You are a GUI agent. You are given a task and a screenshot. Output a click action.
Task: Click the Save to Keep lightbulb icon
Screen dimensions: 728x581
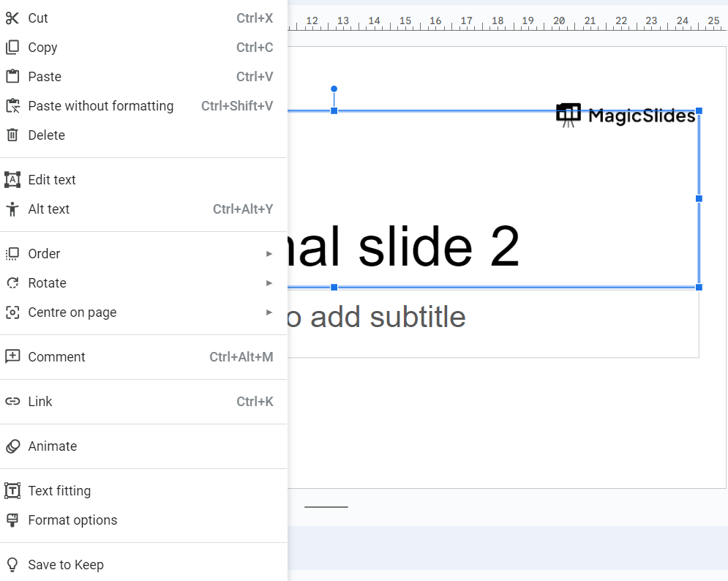[12, 565]
